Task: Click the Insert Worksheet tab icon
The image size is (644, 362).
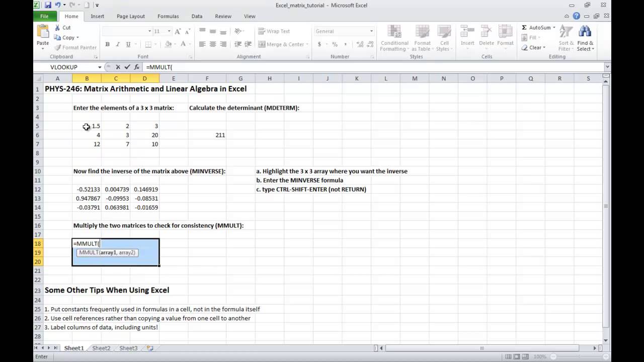Action: click(149, 348)
